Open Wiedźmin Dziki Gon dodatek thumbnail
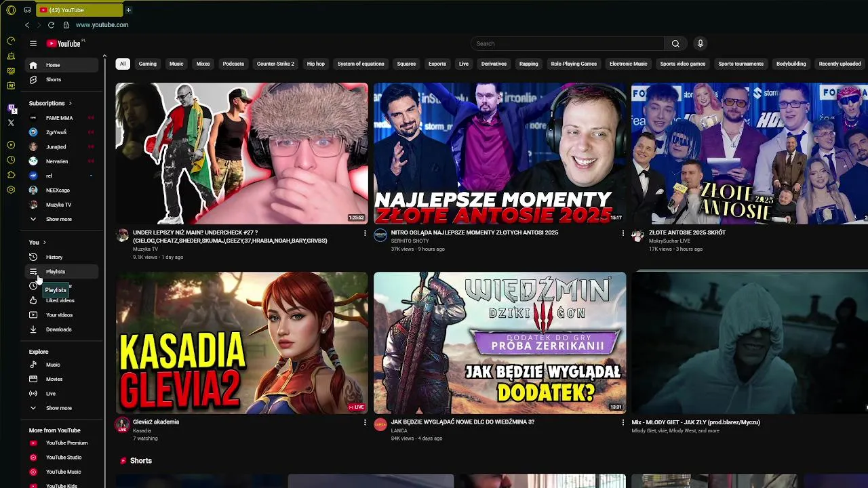Screen dimensions: 868x488 500,343
